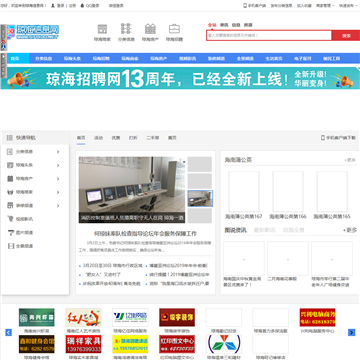The width and height of the screenshot is (360, 360).
Task: Switch to the 打折 content tab
Action: (133, 138)
